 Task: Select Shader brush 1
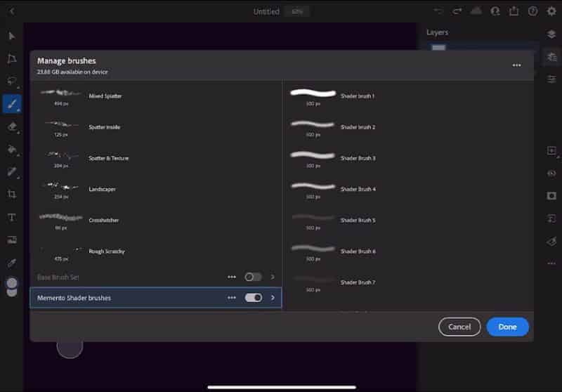tap(409, 97)
